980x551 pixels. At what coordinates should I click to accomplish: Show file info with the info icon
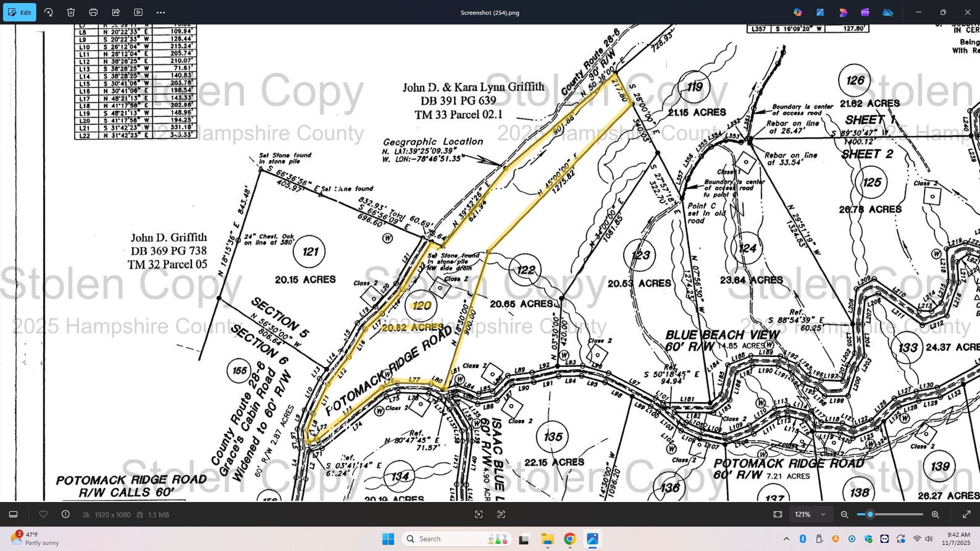pyautogui.click(x=66, y=514)
